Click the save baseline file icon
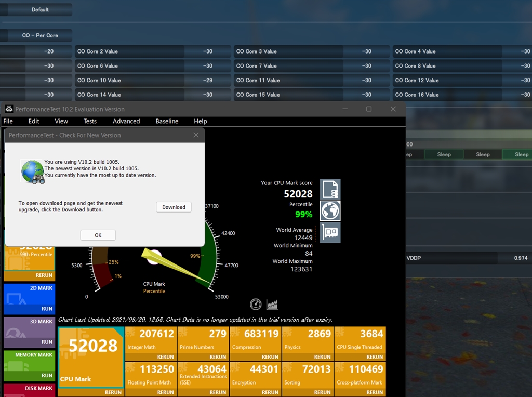 pyautogui.click(x=330, y=189)
